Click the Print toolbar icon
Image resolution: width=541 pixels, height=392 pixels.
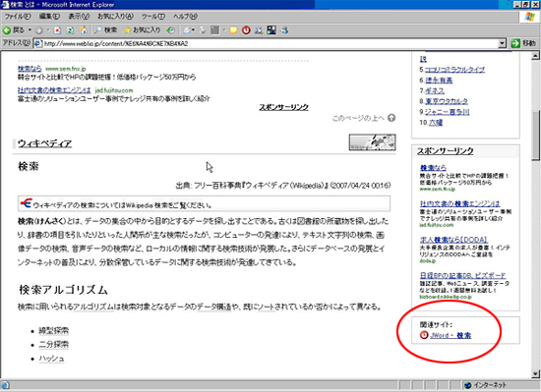click(x=203, y=30)
